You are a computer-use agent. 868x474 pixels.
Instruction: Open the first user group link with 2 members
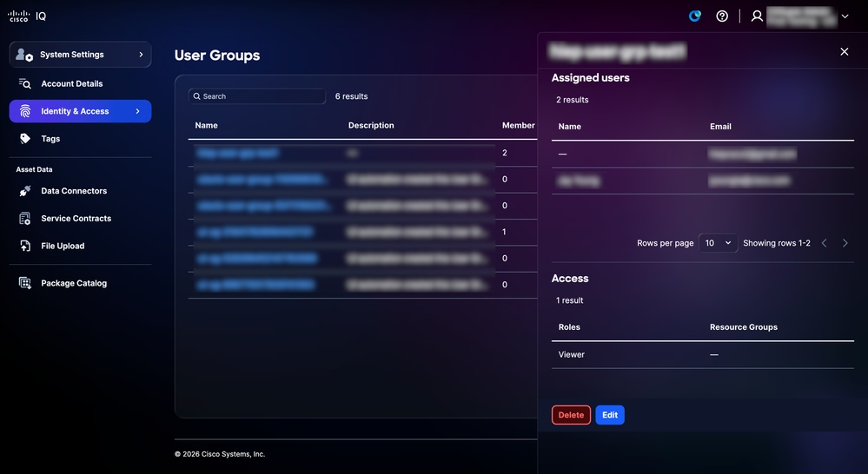tap(237, 153)
